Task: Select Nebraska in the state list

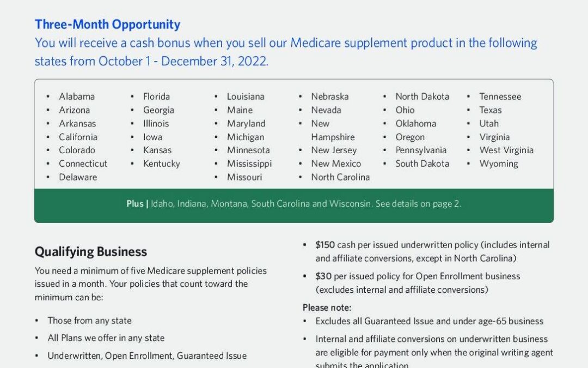Action: [x=330, y=96]
